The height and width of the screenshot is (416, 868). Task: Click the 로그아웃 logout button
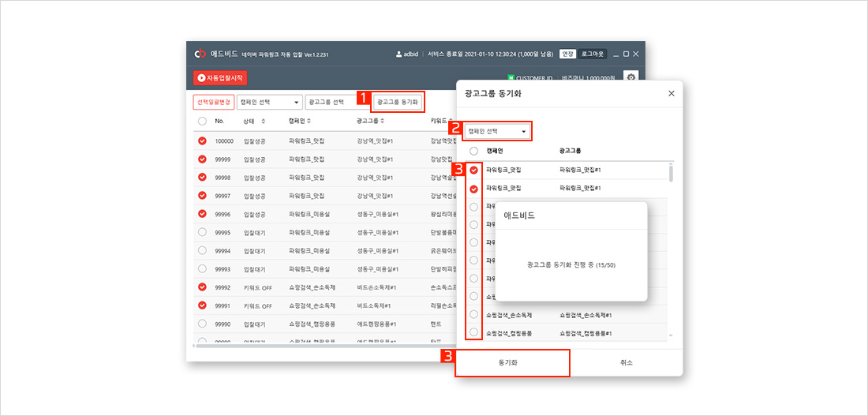(x=593, y=54)
